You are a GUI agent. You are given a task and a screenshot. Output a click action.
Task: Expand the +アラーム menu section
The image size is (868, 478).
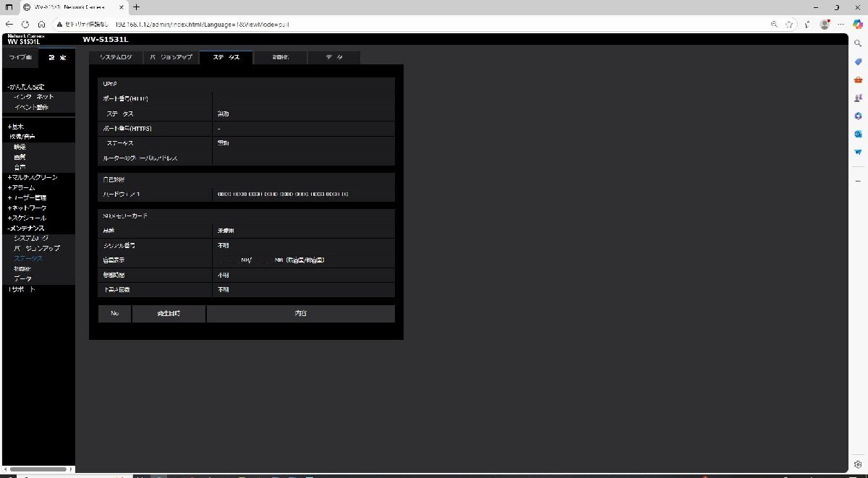click(21, 187)
